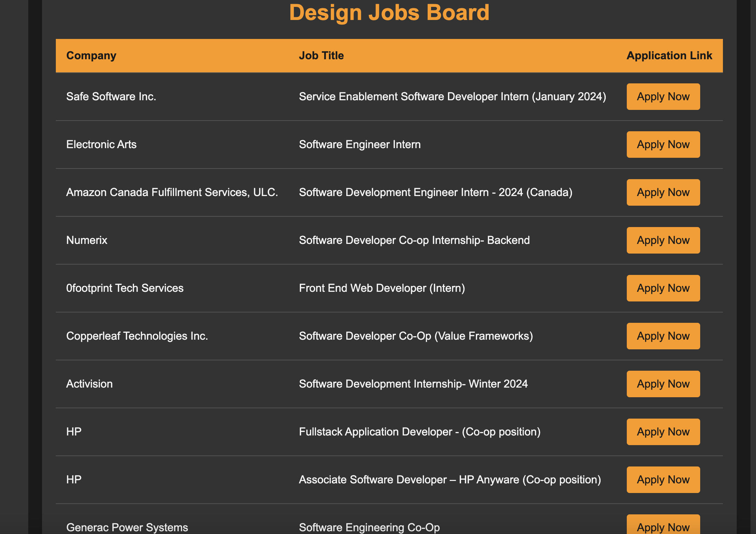This screenshot has width=756, height=534.
Task: Select Amazon Canada Fulfillment Services, ULC. cell
Action: click(x=172, y=192)
